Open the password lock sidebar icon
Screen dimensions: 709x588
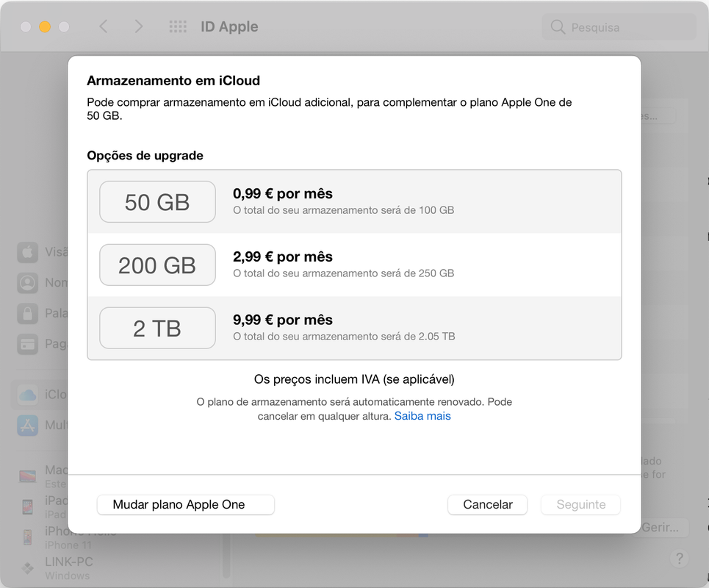tap(28, 313)
